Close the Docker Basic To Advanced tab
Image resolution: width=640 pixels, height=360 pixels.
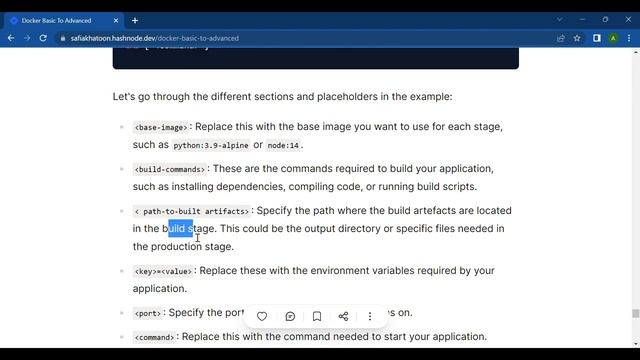click(x=116, y=20)
